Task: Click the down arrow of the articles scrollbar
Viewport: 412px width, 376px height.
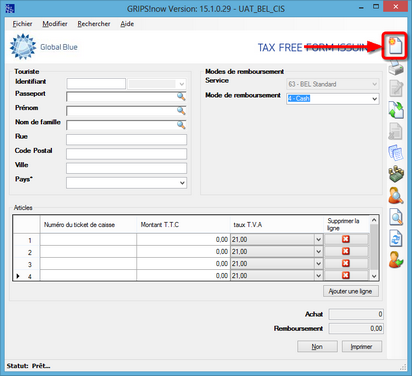Action: [x=374, y=276]
